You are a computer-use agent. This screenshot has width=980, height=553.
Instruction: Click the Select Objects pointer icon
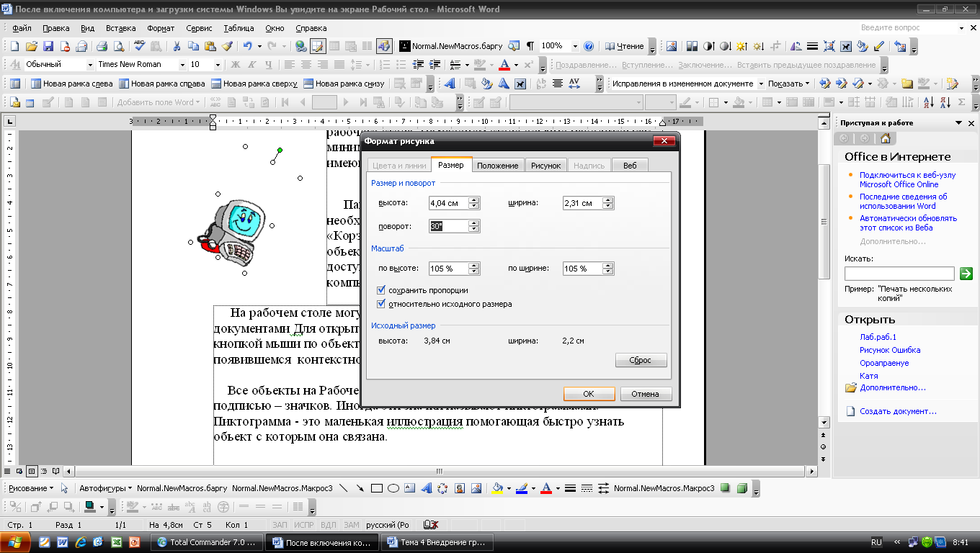click(65, 488)
